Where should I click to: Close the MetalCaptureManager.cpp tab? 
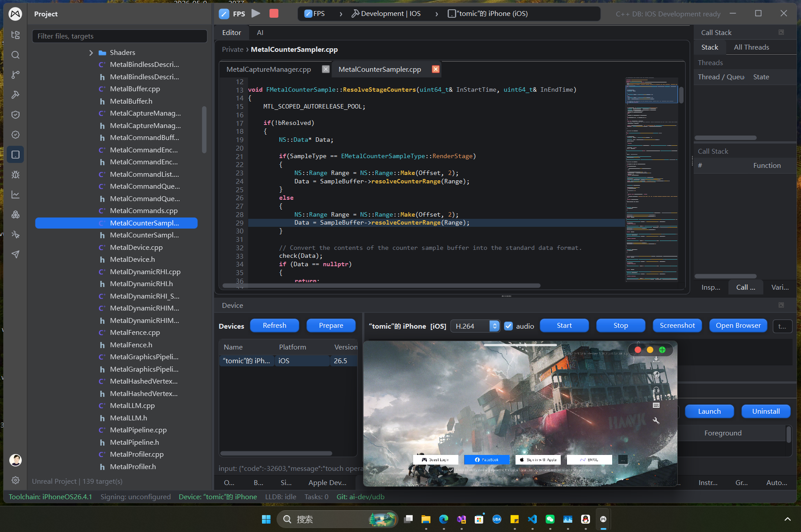pos(326,69)
